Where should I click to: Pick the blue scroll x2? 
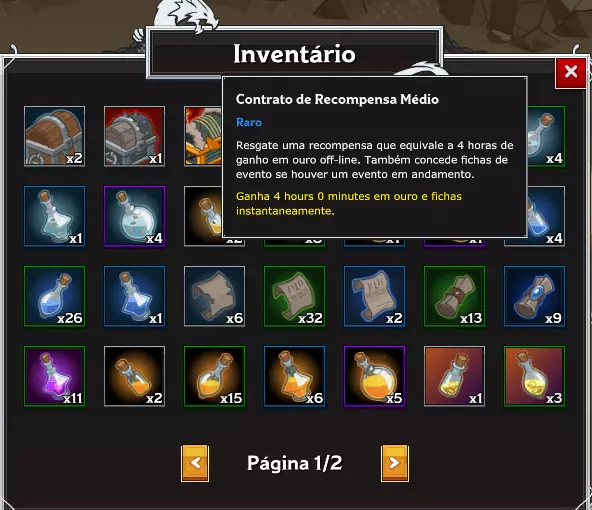click(375, 296)
